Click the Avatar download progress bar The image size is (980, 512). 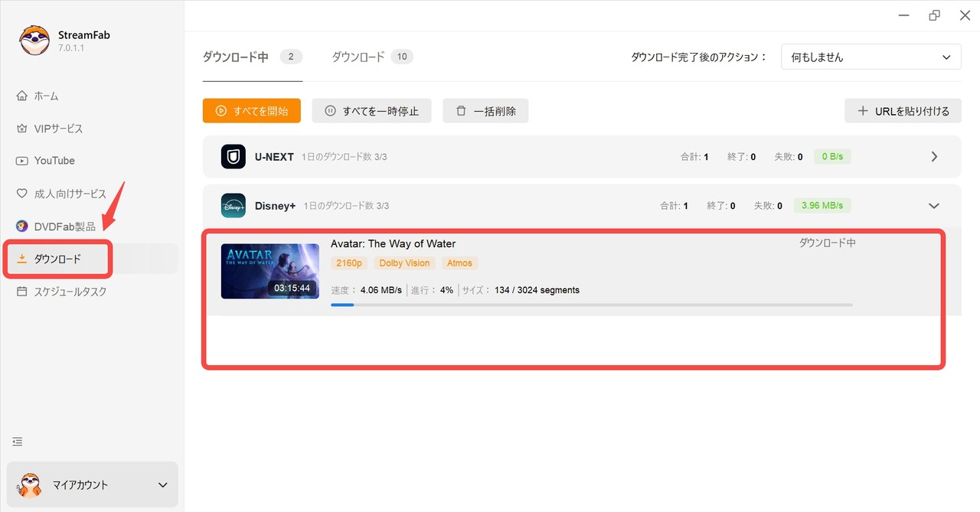coord(591,305)
